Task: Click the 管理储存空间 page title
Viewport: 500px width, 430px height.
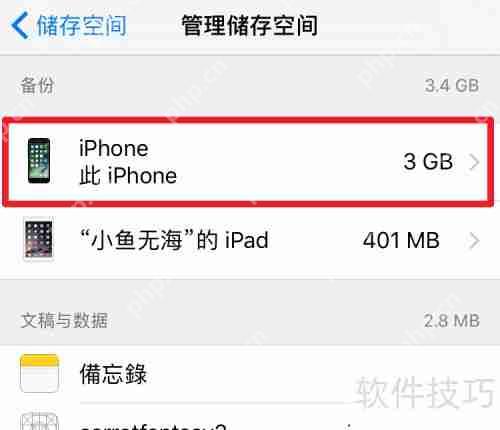Action: [x=249, y=26]
